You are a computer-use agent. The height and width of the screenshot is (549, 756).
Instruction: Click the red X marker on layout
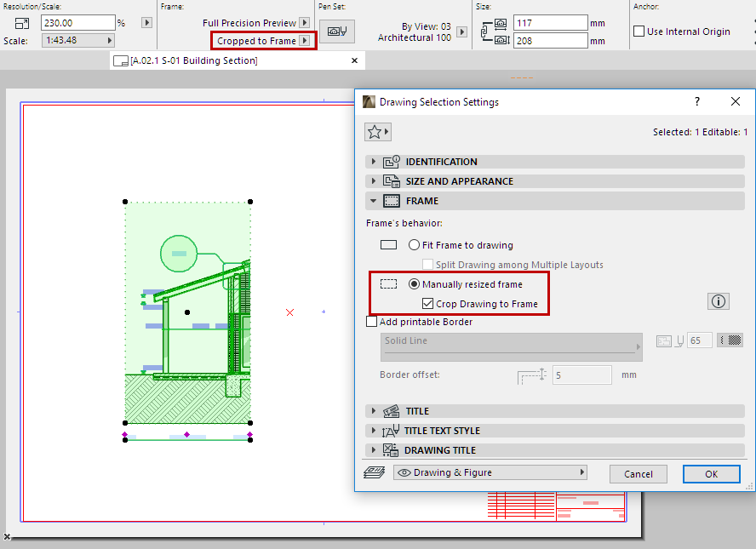(x=289, y=312)
